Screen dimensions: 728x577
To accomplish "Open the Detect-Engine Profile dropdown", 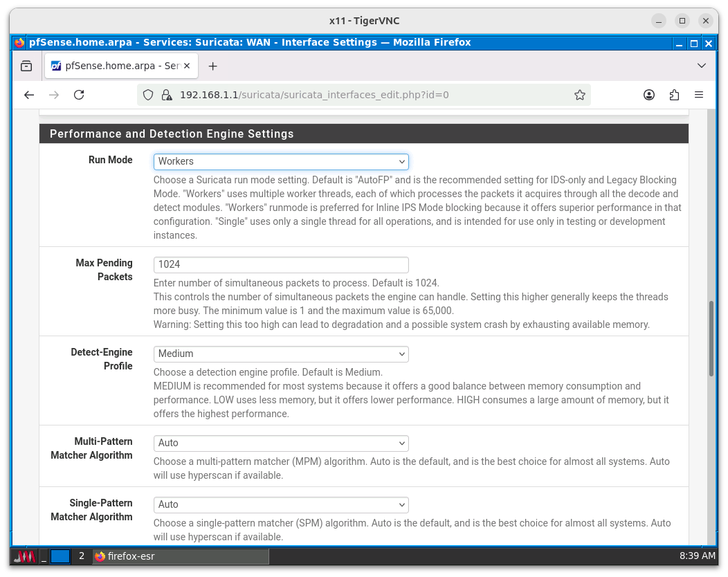I will click(x=281, y=354).
